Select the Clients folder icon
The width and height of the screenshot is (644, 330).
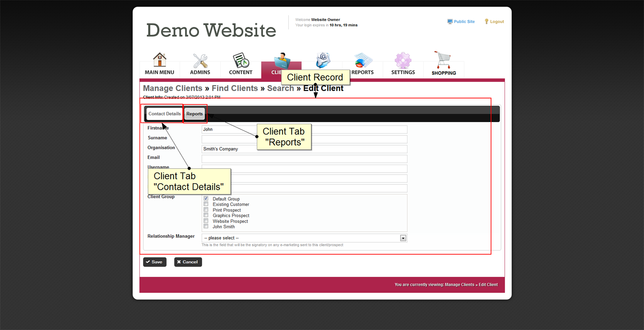tap(282, 60)
